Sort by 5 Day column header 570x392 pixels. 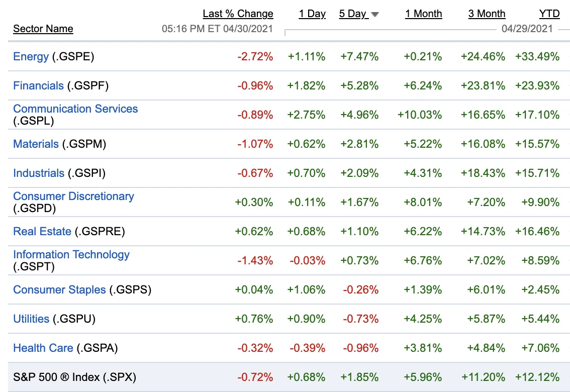click(352, 14)
